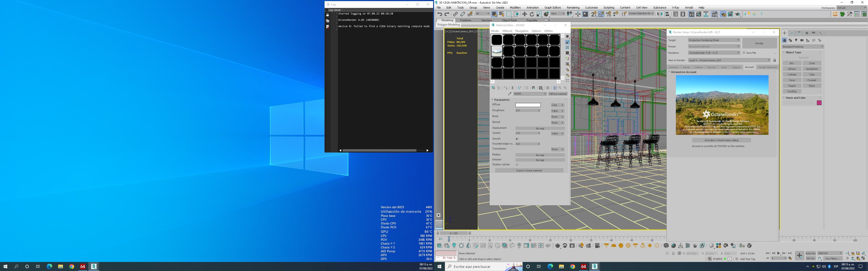Open the Diffuse Color type dropdown
The width and height of the screenshot is (868, 271).
(x=557, y=105)
